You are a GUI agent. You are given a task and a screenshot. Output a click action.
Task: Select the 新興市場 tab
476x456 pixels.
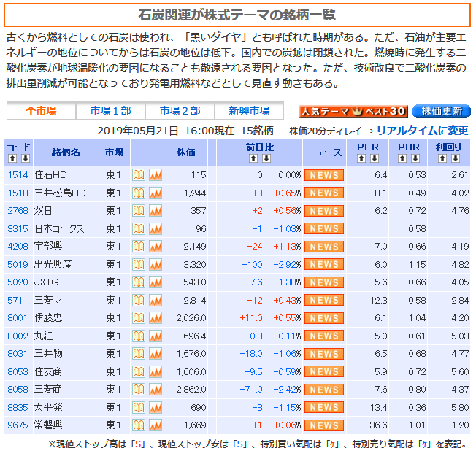tap(249, 111)
